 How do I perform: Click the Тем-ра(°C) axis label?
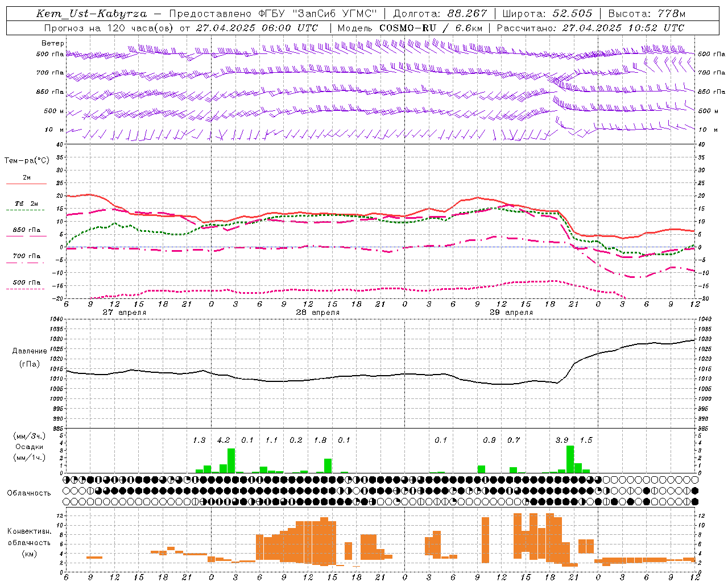click(27, 161)
